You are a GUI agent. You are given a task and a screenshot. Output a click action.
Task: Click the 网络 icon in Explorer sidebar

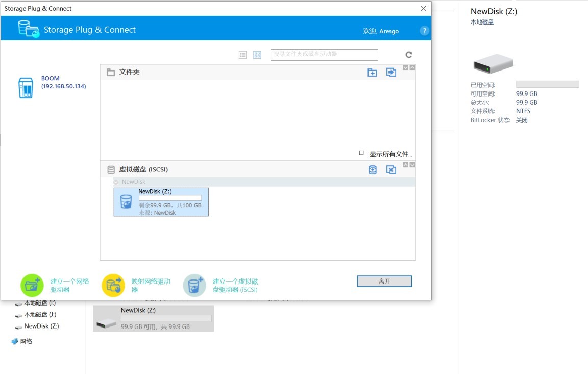pyautogui.click(x=15, y=341)
